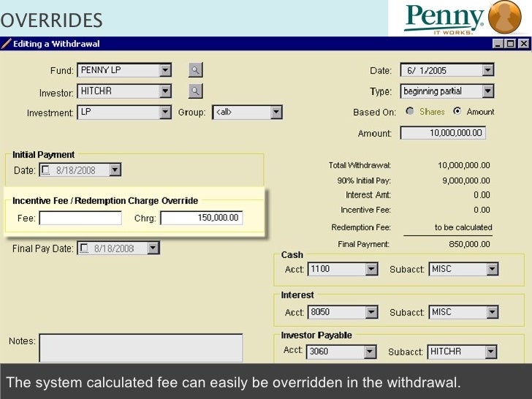Select the Shares radio button
Screen dimensions: 532x399
point(410,111)
